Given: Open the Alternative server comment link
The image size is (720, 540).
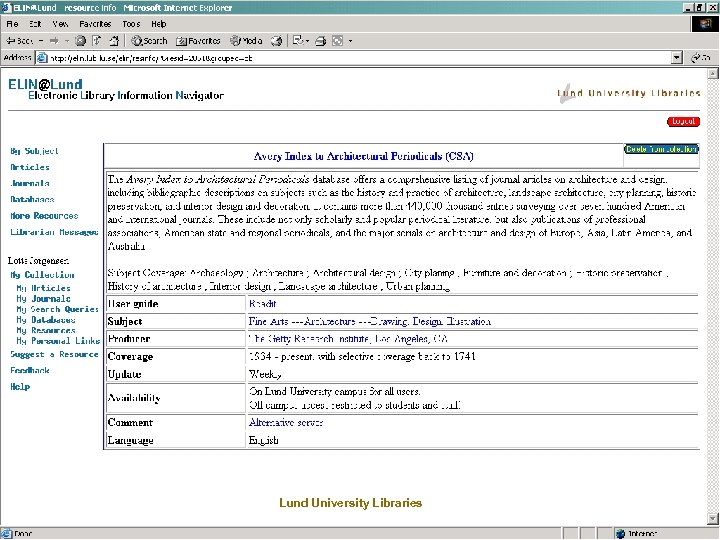Looking at the screenshot, I should [286, 422].
